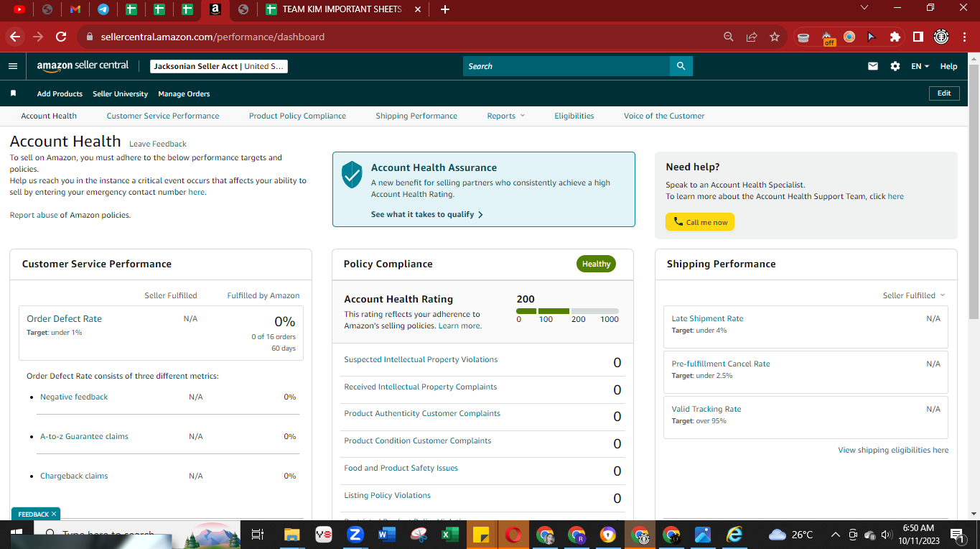Open the Account Health tab
The width and height of the screenshot is (980, 549).
pos(49,116)
